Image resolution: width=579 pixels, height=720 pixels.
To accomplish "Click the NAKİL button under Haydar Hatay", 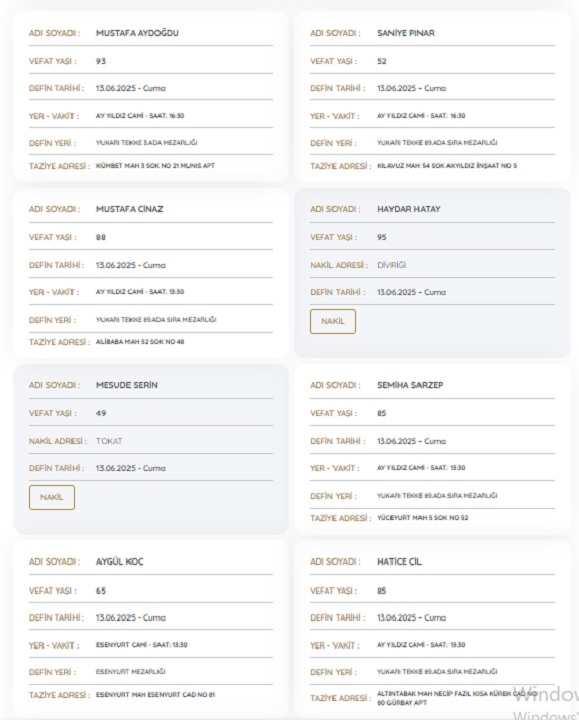I will (332, 321).
